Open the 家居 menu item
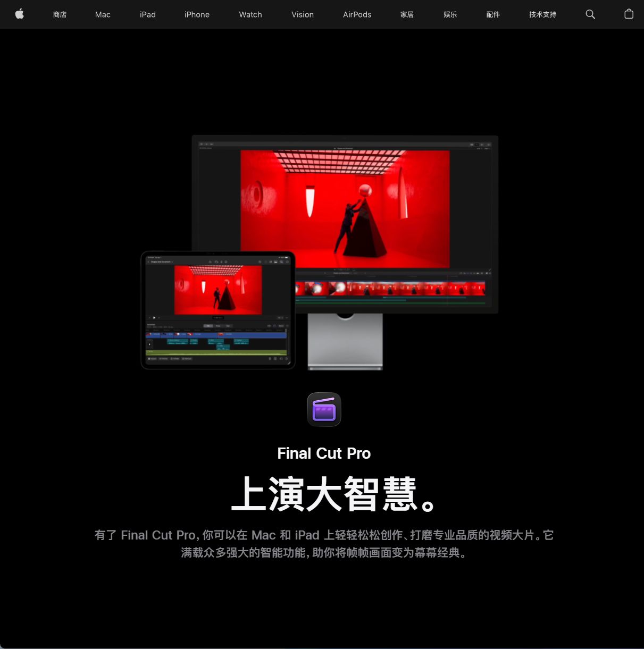Viewport: 644px width, 649px height. (407, 14)
